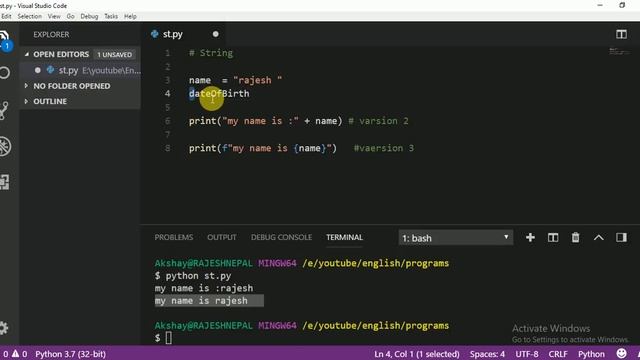Viewport: 640px width, 360px height.
Task: Maximize panel with up chevron
Action: 598,238
